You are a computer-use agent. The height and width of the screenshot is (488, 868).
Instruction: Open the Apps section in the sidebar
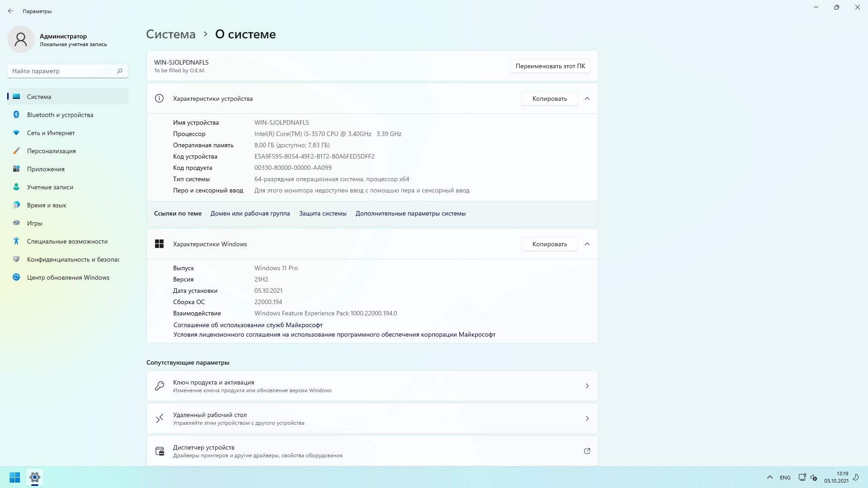pos(46,169)
